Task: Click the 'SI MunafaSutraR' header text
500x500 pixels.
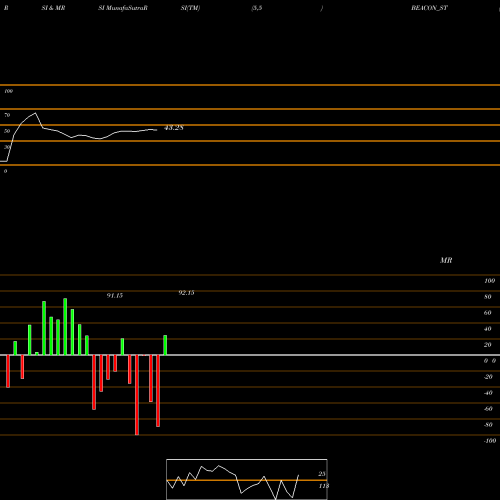Action: tap(123, 8)
